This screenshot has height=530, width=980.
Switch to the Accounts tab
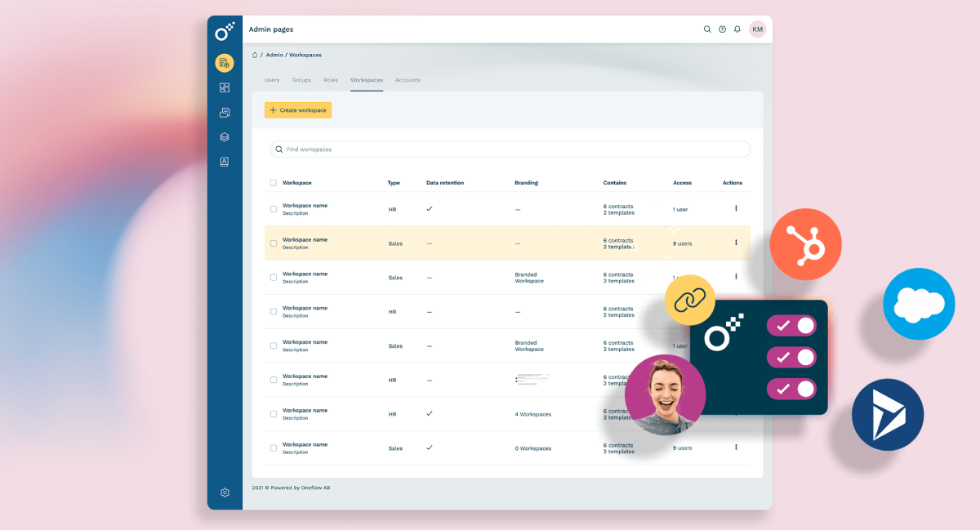408,80
